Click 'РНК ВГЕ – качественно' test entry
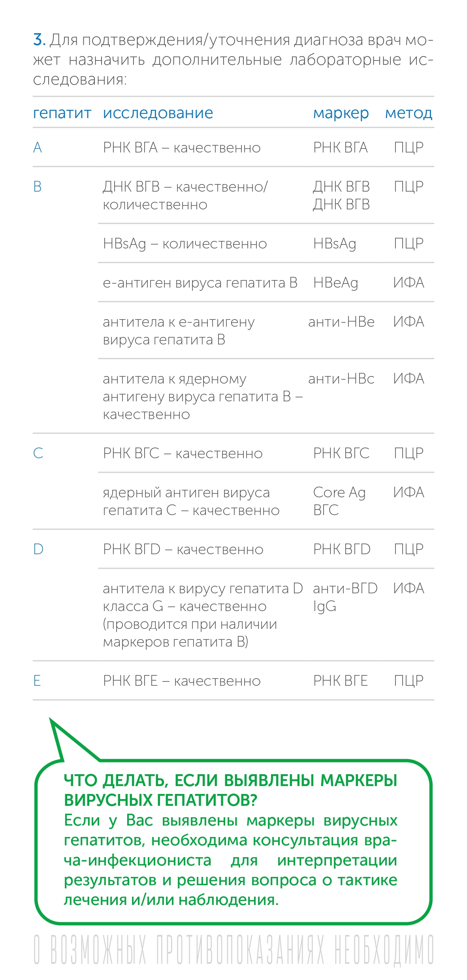467x980 pixels. coord(182,681)
